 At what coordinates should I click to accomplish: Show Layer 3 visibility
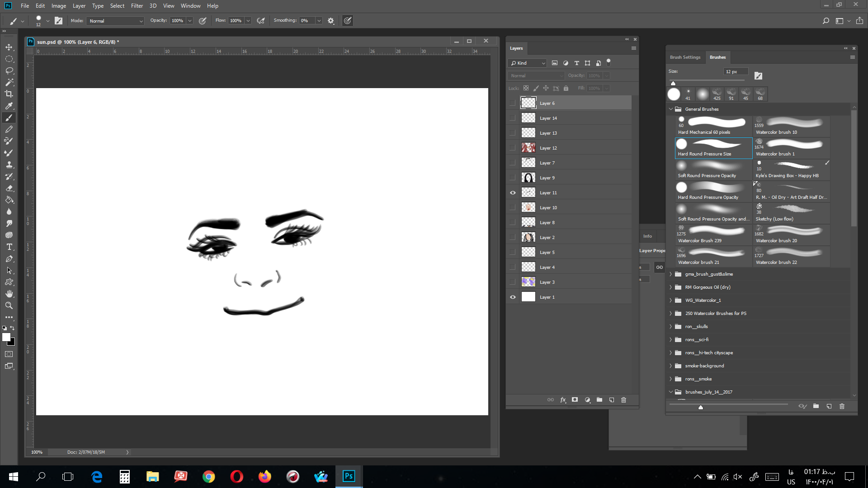(x=513, y=282)
